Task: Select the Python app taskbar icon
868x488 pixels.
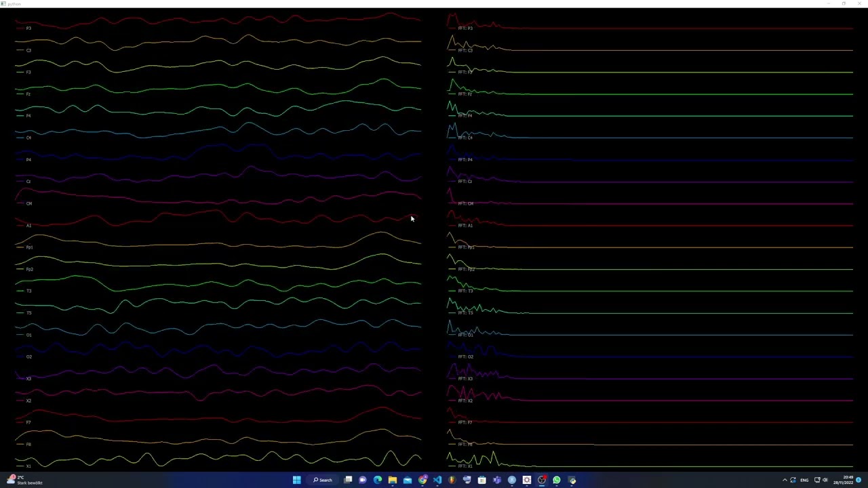Action: tap(572, 480)
